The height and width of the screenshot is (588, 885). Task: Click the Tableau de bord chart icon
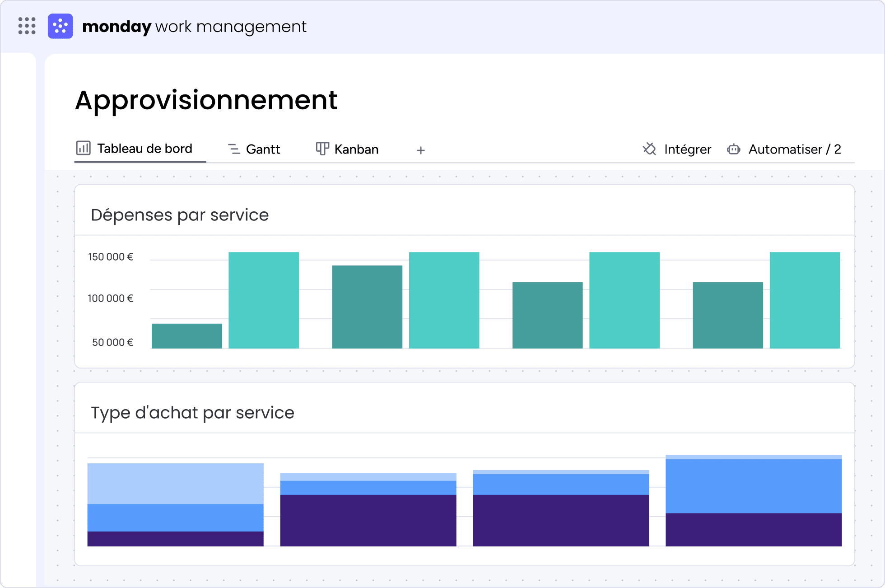pos(84,148)
